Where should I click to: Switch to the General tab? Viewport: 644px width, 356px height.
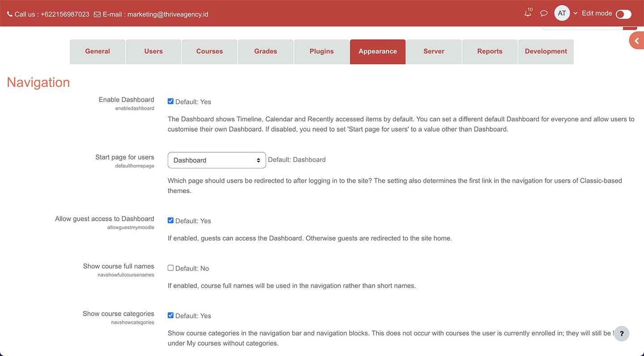tap(97, 51)
